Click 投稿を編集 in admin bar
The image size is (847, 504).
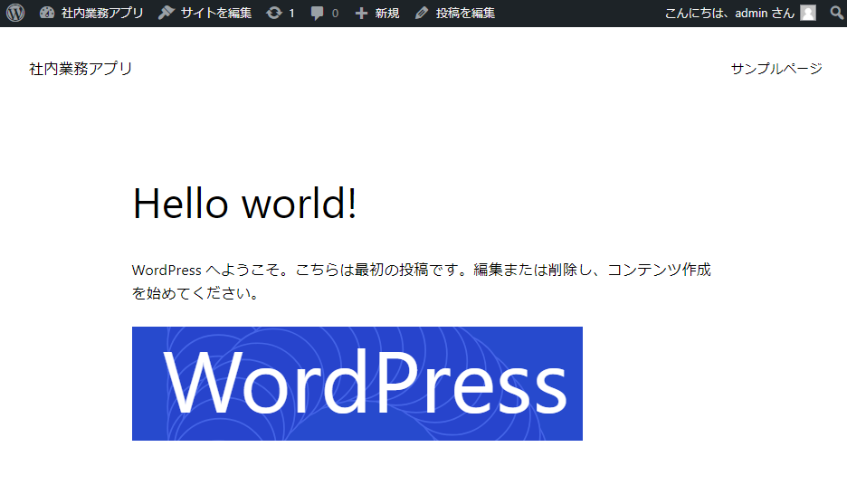(x=455, y=13)
